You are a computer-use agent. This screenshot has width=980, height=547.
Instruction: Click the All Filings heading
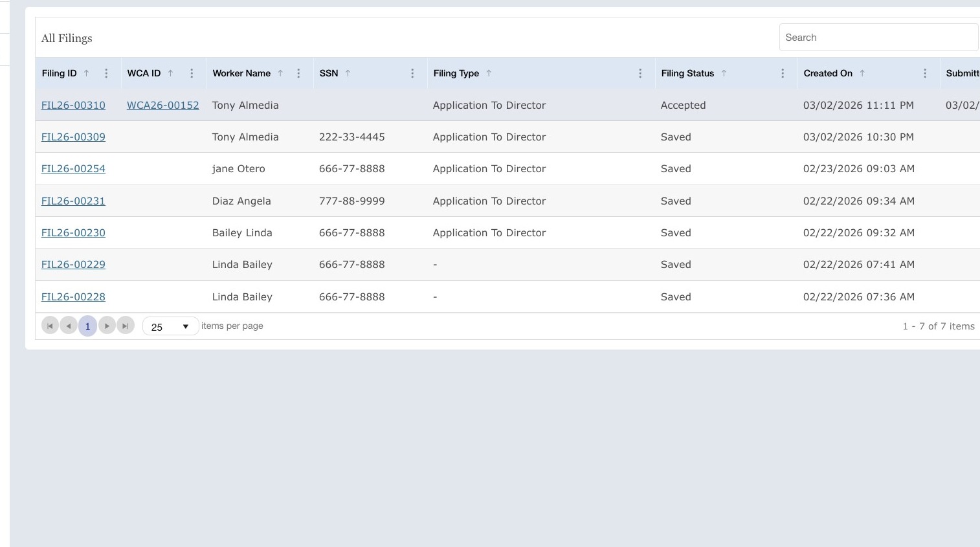pos(67,38)
